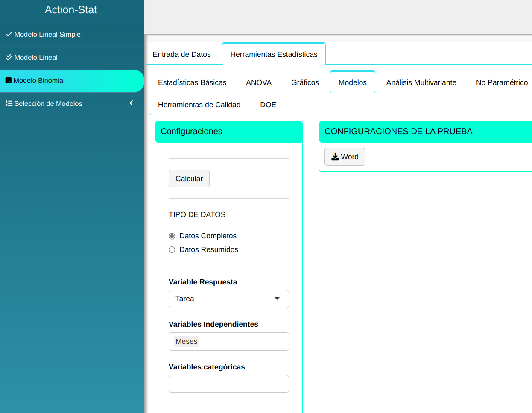532x413 pixels.
Task: Click the dice icon beside Modelo Binomial
Action: [x=8, y=80]
